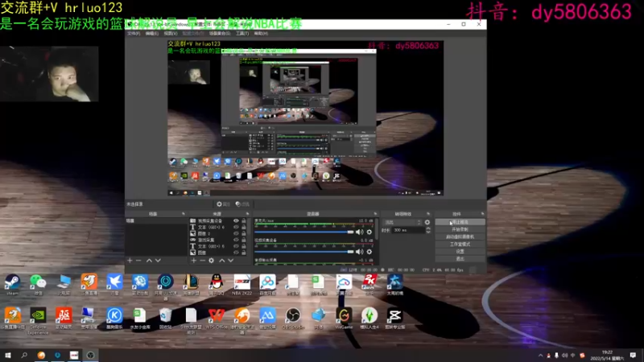
Task: Open Steam desktop shortcut
Action: pos(12,285)
